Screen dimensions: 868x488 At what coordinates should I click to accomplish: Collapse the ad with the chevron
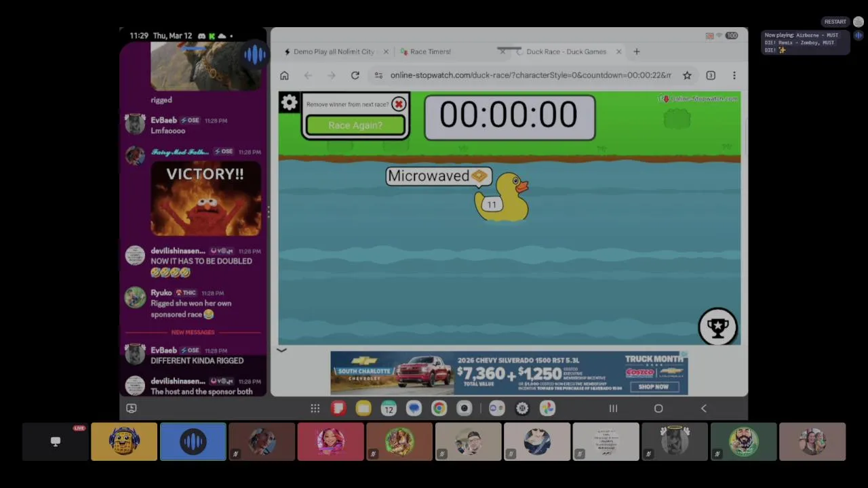281,350
